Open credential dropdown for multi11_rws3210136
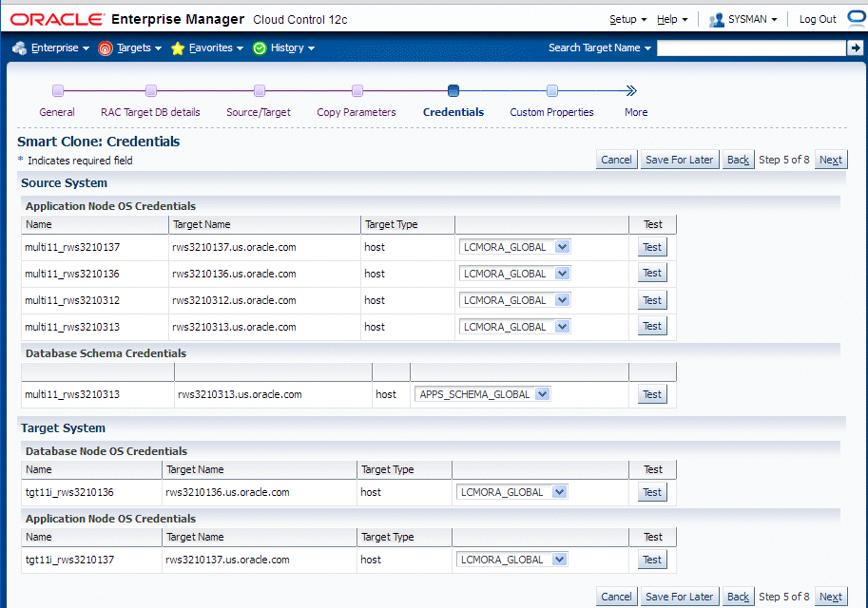Viewport: 868px width, 608px height. pyautogui.click(x=515, y=274)
